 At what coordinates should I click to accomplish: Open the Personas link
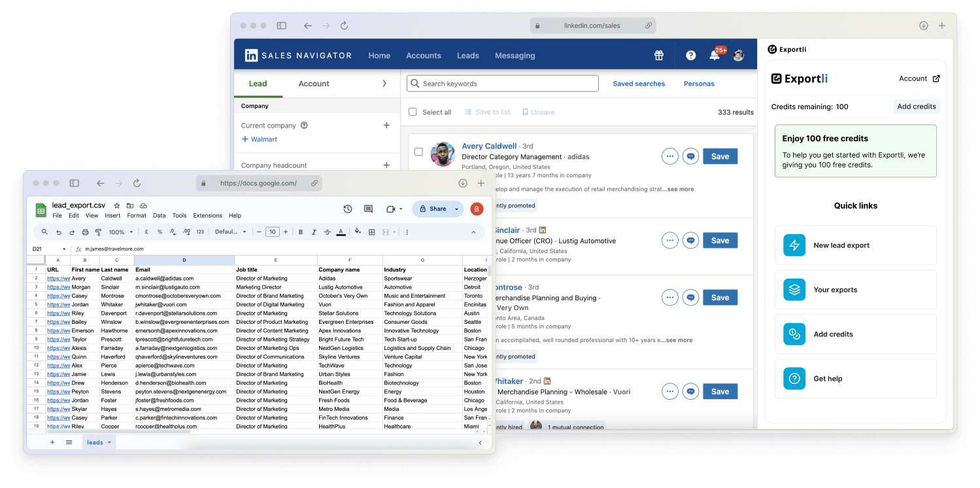click(x=699, y=84)
